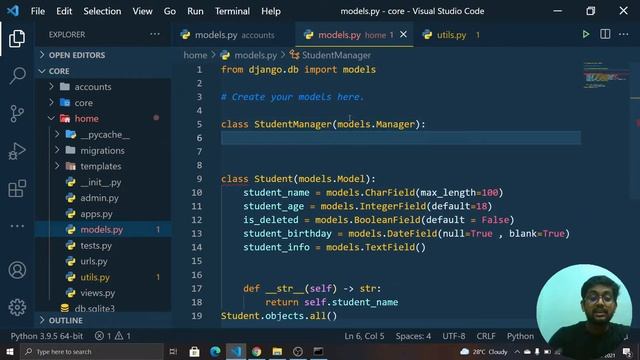Open the terminal app on taskbar
The image size is (640, 360).
click(x=318, y=351)
